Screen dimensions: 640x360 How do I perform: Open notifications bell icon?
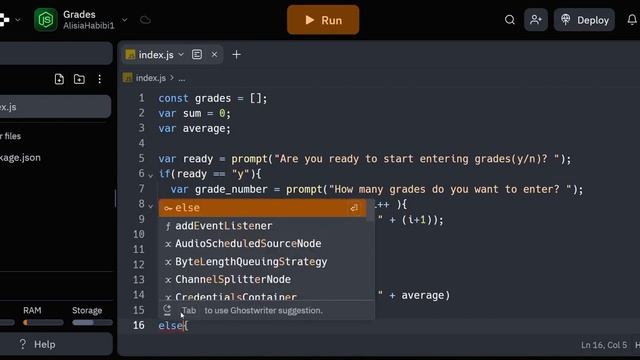(x=632, y=20)
